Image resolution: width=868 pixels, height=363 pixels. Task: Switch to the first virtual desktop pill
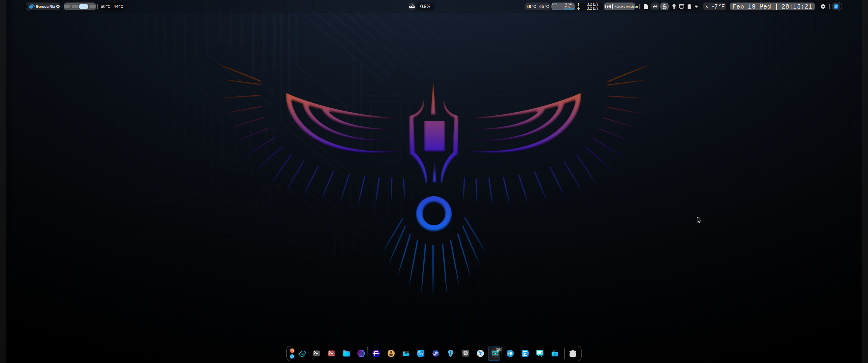(67, 6)
